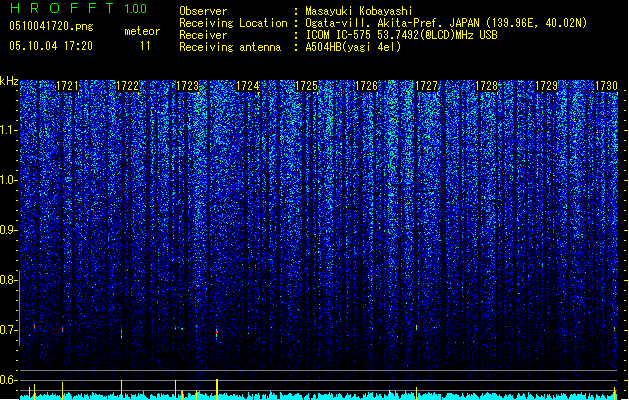Click the 1729 time marker
This screenshot has height=400, width=629.
pos(546,86)
